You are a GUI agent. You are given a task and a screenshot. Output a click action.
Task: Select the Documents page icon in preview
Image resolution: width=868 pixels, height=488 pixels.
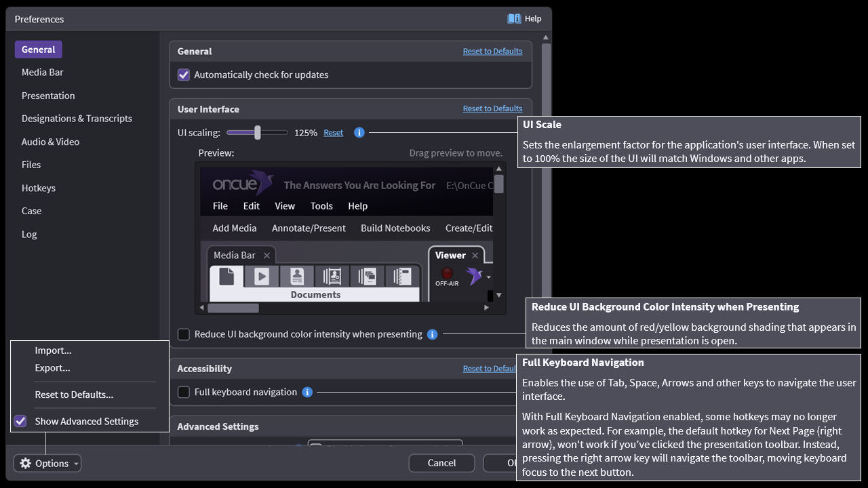pos(226,277)
